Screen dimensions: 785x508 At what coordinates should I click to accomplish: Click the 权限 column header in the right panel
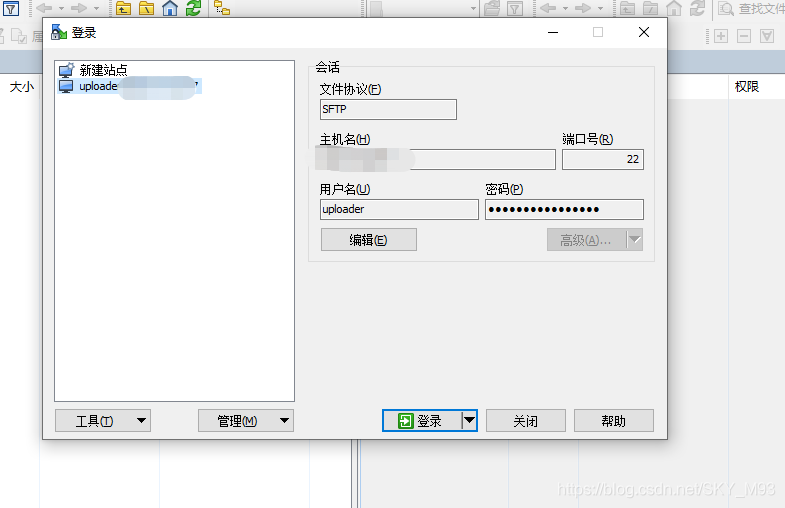[x=746, y=87]
